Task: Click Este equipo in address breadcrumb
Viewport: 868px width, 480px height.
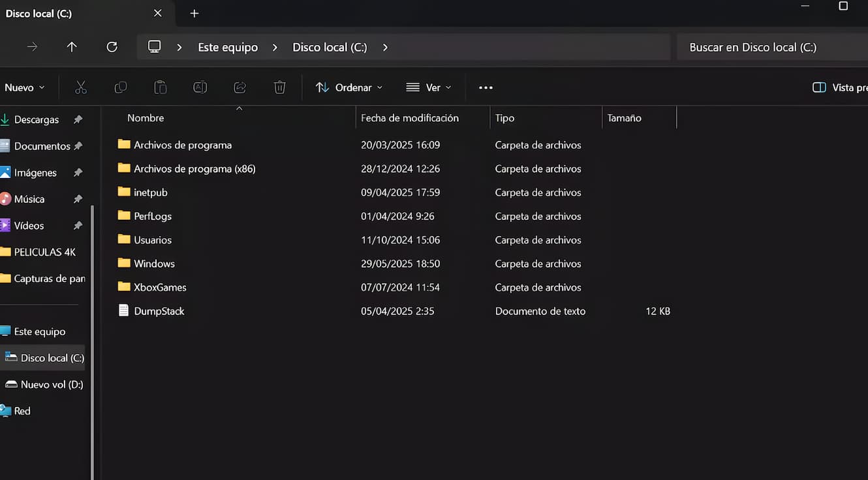Action: [x=228, y=47]
